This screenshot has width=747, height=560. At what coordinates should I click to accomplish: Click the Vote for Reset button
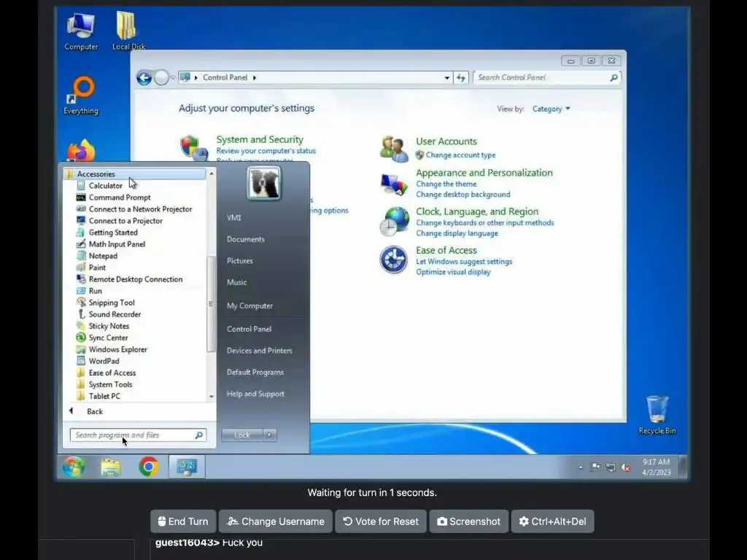[381, 521]
